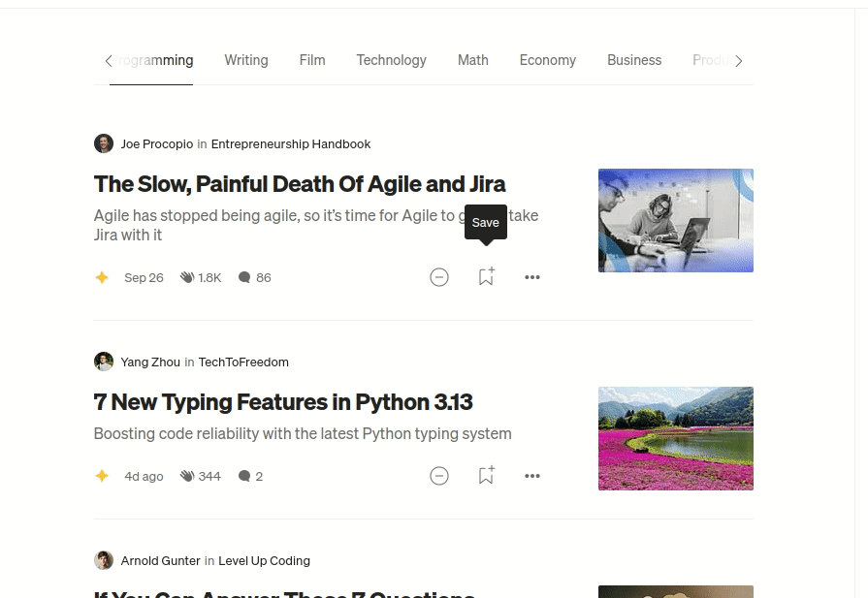868x598 pixels.
Task: Click the member-only star on Python article
Action: 102,476
